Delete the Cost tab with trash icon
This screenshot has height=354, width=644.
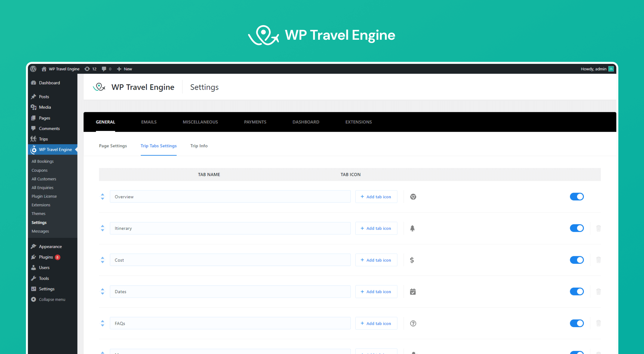pos(598,260)
